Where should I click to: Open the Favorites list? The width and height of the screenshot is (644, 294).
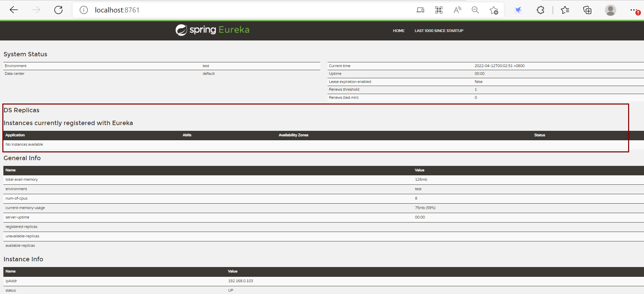(x=565, y=10)
